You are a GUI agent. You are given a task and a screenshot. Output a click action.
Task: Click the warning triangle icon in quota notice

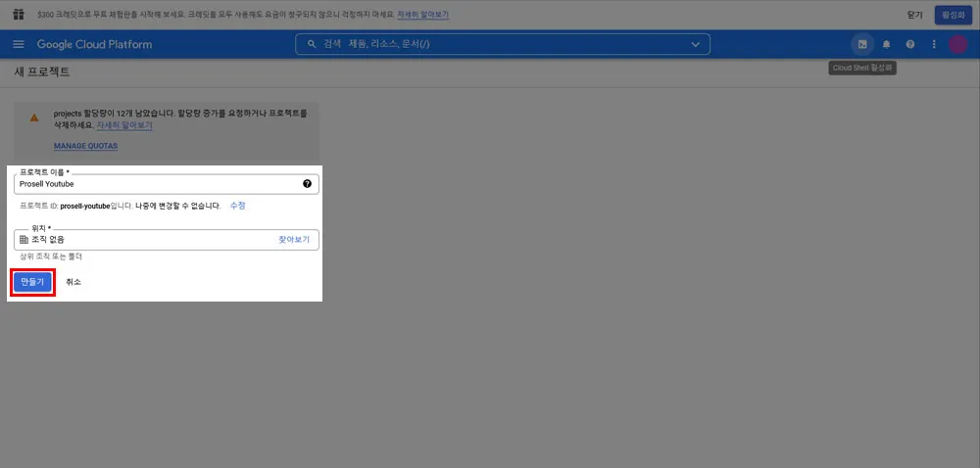coord(34,117)
